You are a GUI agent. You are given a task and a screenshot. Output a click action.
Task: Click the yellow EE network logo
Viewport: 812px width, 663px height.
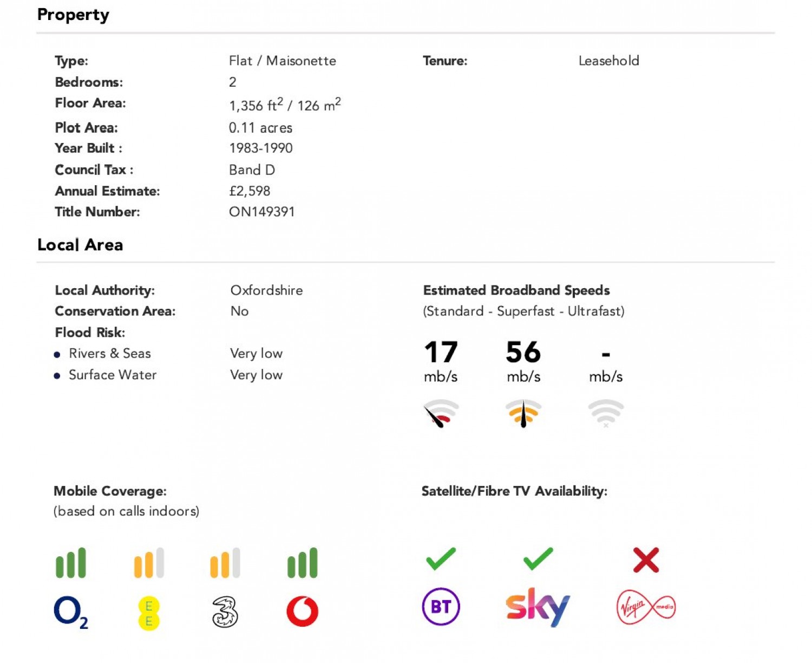coord(149,613)
